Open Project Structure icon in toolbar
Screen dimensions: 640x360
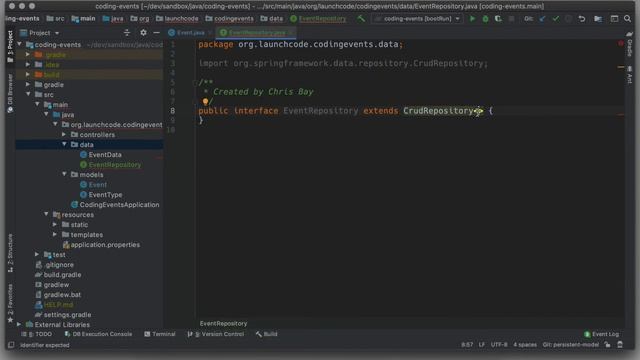[x=598, y=19]
